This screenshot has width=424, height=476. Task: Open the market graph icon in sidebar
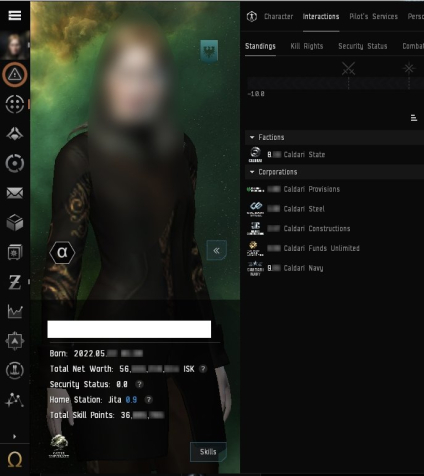tap(15, 311)
